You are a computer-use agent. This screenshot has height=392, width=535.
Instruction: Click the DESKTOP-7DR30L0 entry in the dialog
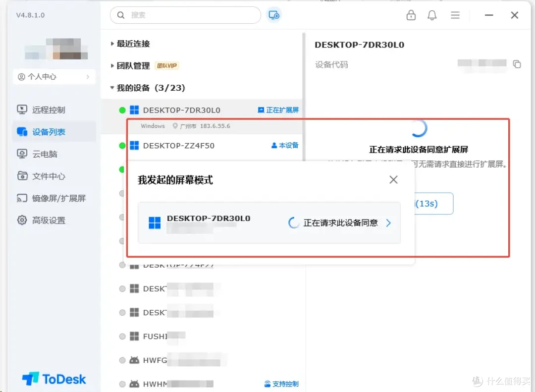pos(269,223)
